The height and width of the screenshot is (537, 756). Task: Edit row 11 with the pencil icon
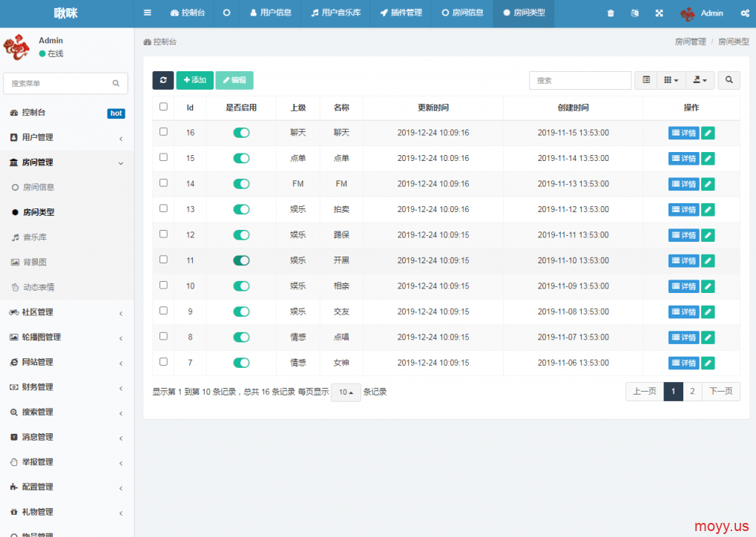tap(708, 261)
